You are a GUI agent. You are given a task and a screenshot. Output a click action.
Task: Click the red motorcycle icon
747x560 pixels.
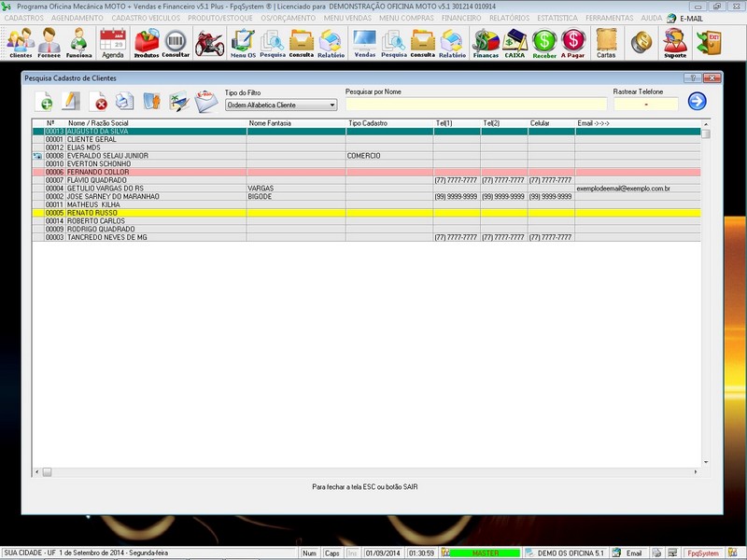point(209,44)
